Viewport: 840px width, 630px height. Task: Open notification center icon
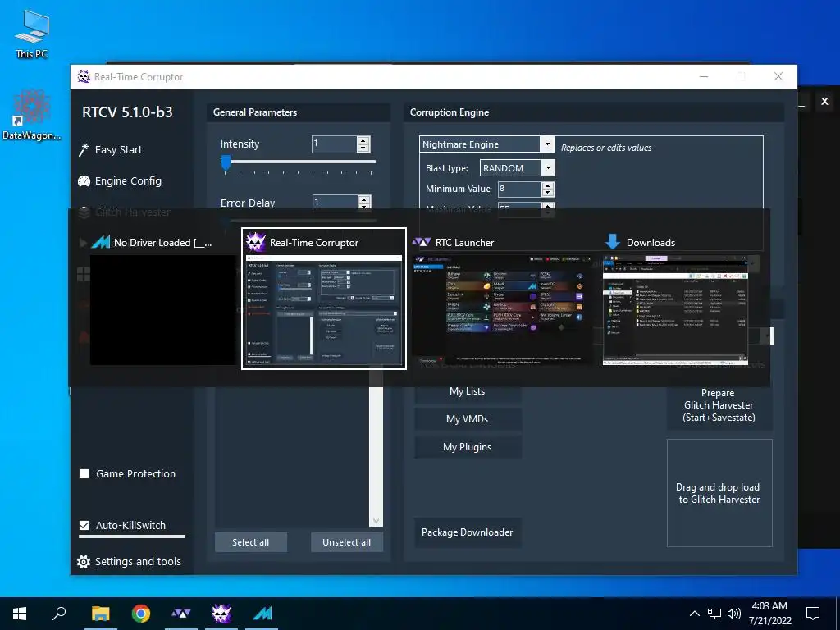coord(813,614)
